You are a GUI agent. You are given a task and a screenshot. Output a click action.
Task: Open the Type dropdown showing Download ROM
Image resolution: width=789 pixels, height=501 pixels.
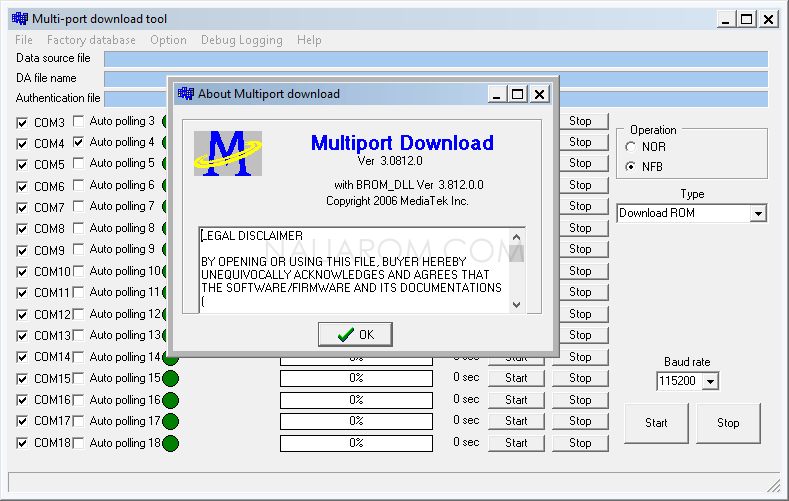(x=758, y=214)
